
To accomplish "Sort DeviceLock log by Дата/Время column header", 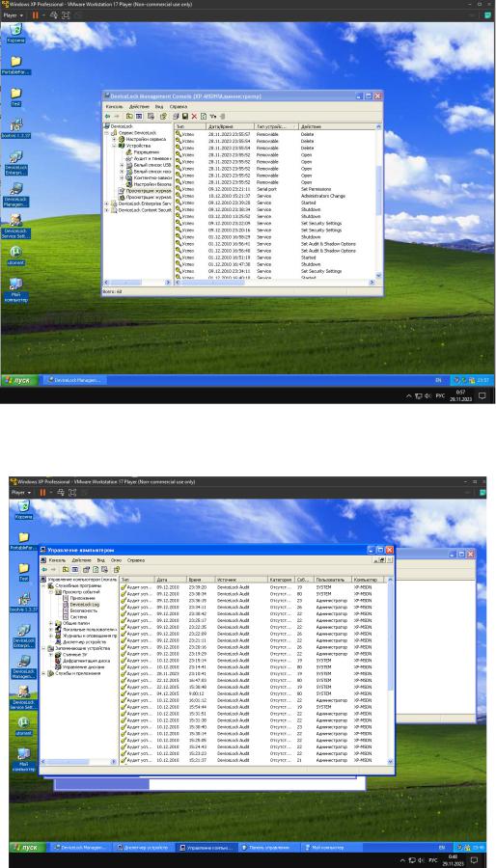I will click(231, 126).
